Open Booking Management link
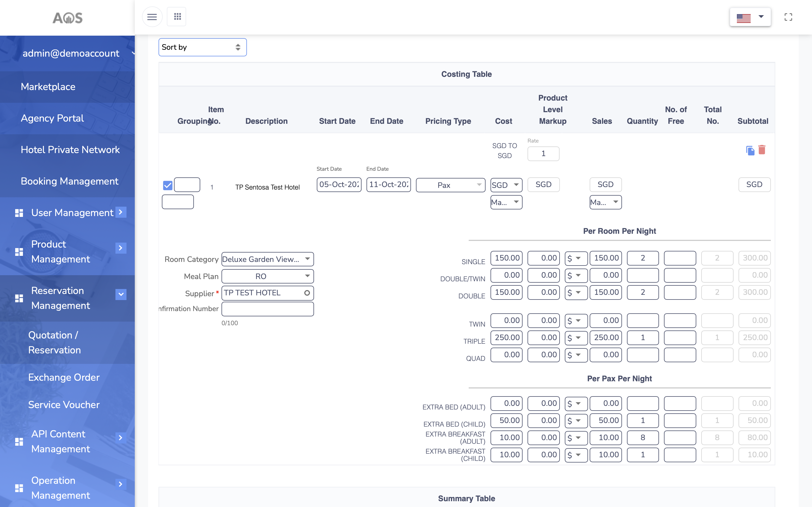This screenshot has width=812, height=507. pyautogui.click(x=69, y=181)
